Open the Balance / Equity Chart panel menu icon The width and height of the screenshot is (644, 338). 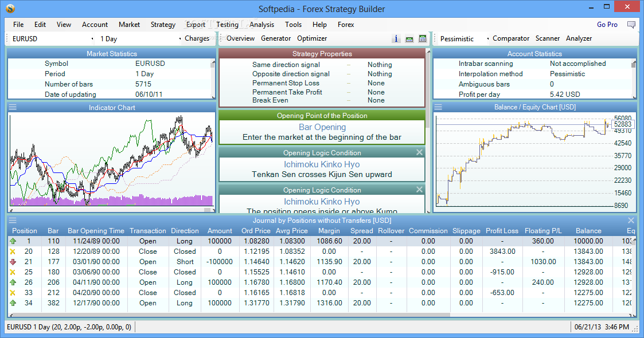438,107
